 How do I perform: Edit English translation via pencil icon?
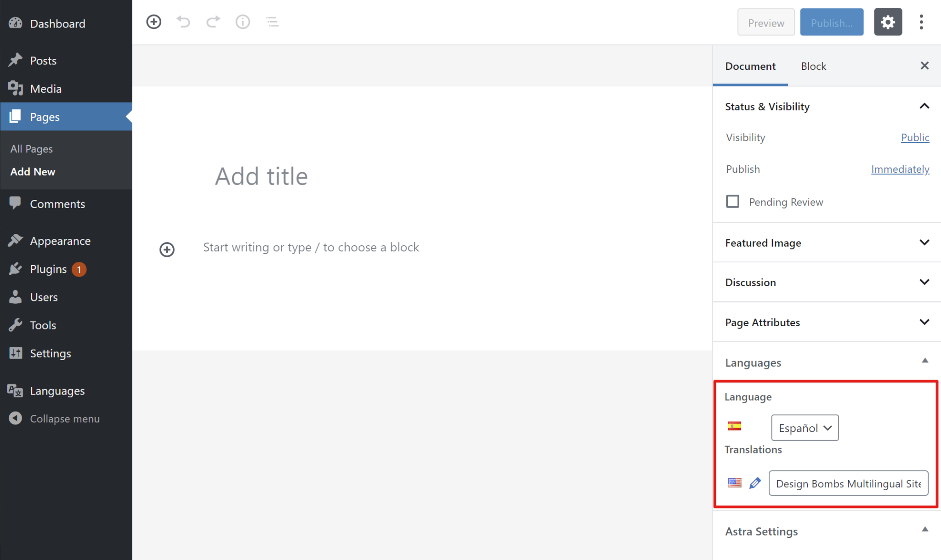click(754, 483)
